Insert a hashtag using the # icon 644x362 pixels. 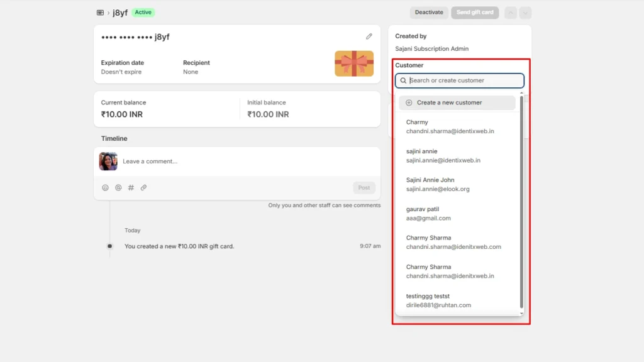[x=130, y=187]
